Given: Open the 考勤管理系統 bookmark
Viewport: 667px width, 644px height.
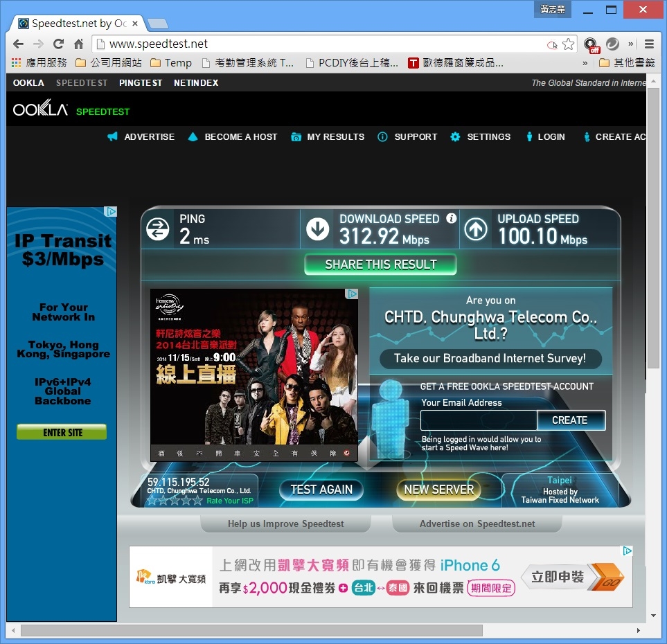Looking at the screenshot, I should 248,63.
